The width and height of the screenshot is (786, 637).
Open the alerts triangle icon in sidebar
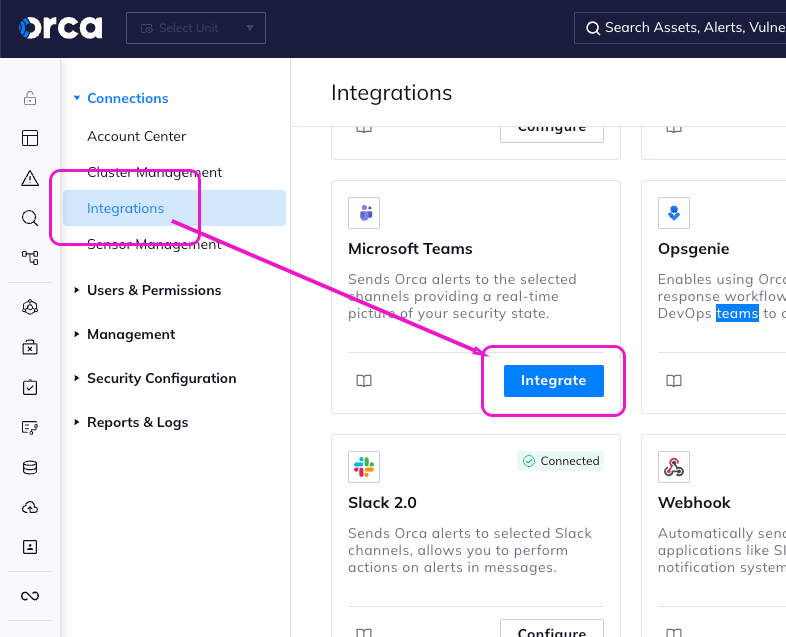click(30, 178)
